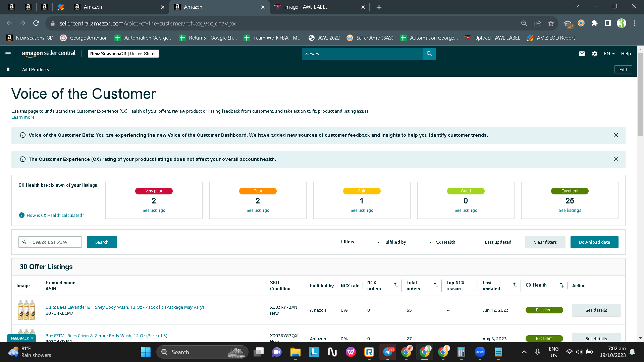644x362 pixels.
Task: Bookmark this page with the star icon
Action: [x=551, y=23]
